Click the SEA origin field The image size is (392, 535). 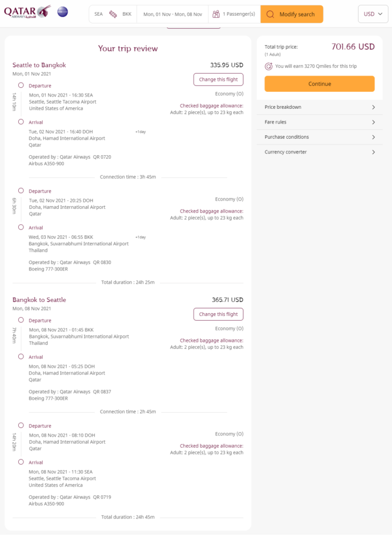click(x=99, y=14)
